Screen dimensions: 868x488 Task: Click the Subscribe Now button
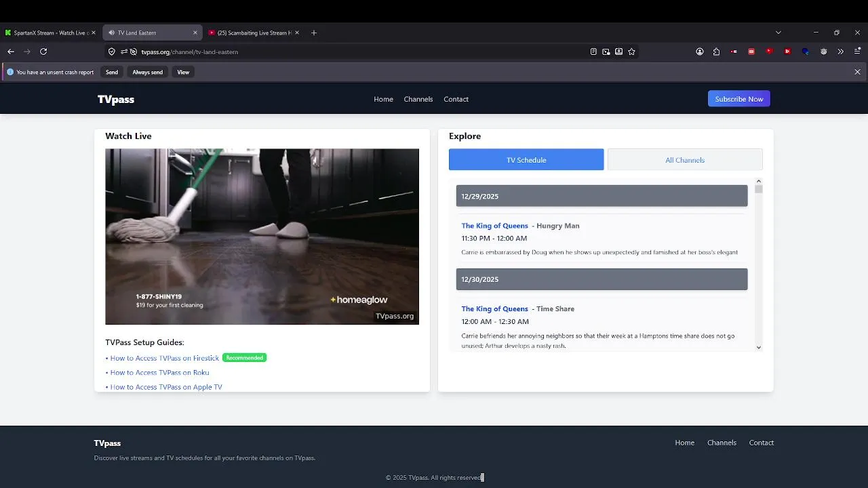(x=739, y=99)
